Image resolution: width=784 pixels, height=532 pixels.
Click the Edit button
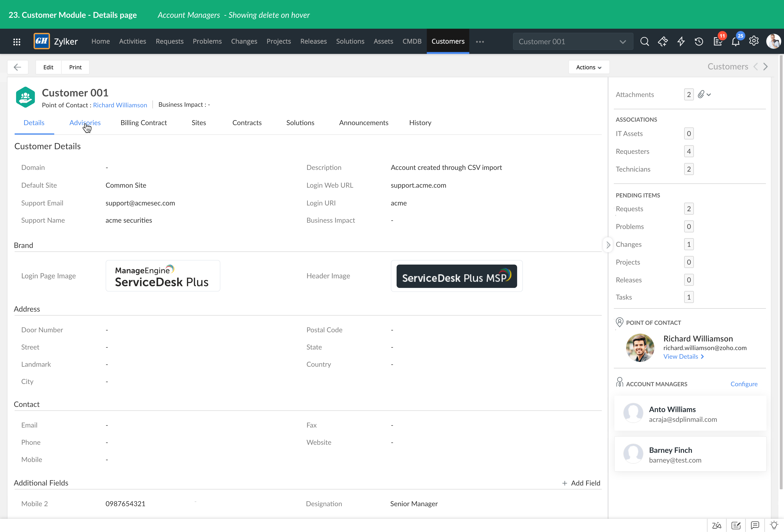(48, 67)
